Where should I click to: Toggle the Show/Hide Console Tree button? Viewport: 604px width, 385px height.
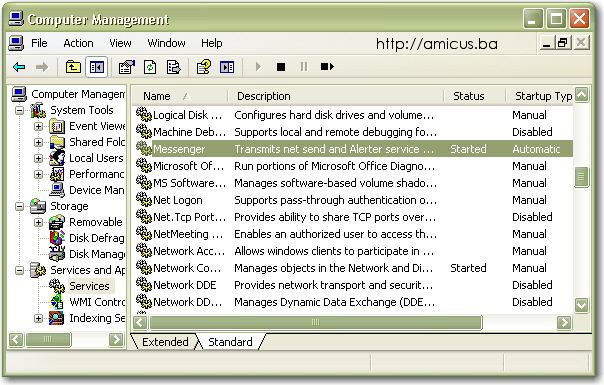[x=97, y=67]
